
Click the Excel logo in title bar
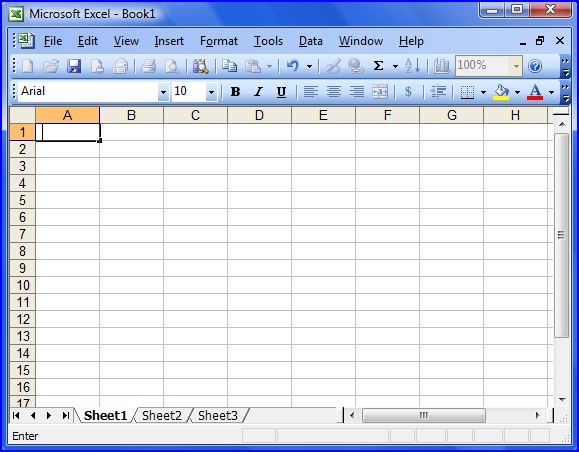click(16, 14)
